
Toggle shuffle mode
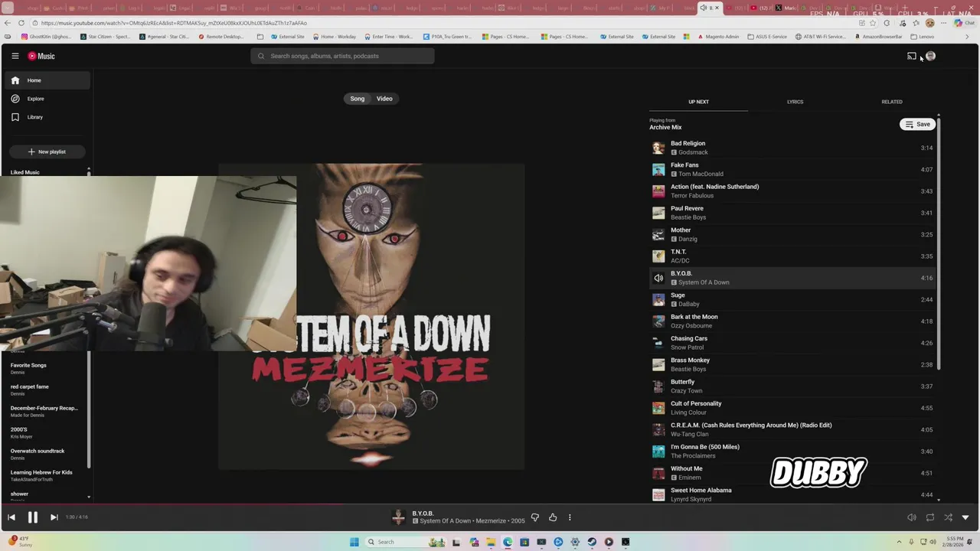tap(948, 517)
